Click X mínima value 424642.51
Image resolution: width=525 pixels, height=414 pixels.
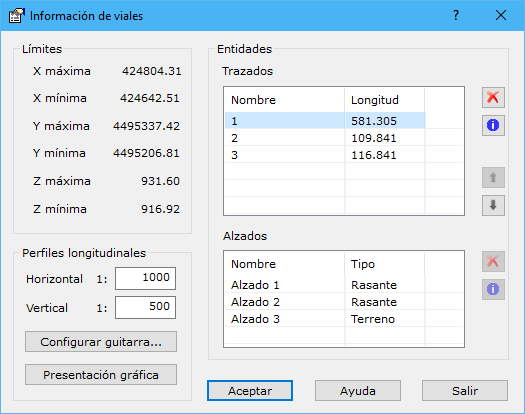150,98
